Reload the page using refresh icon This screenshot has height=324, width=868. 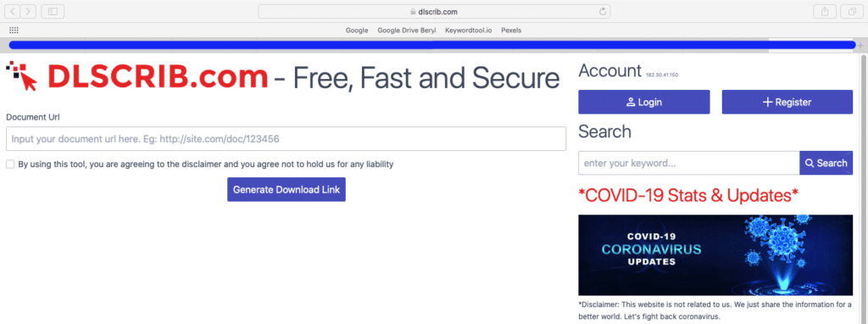point(603,12)
